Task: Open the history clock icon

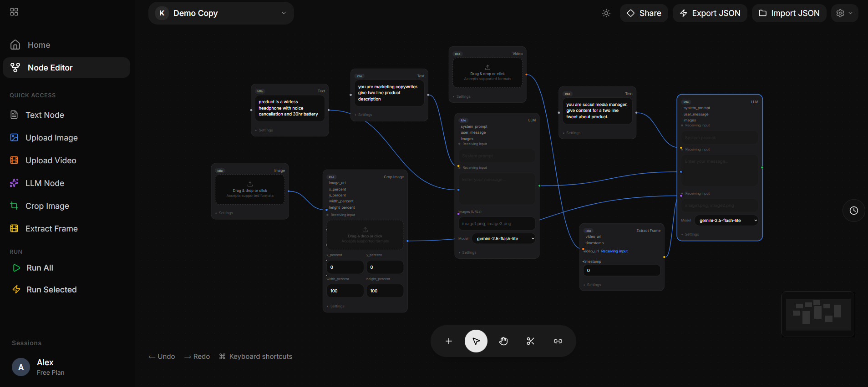Action: coord(853,211)
